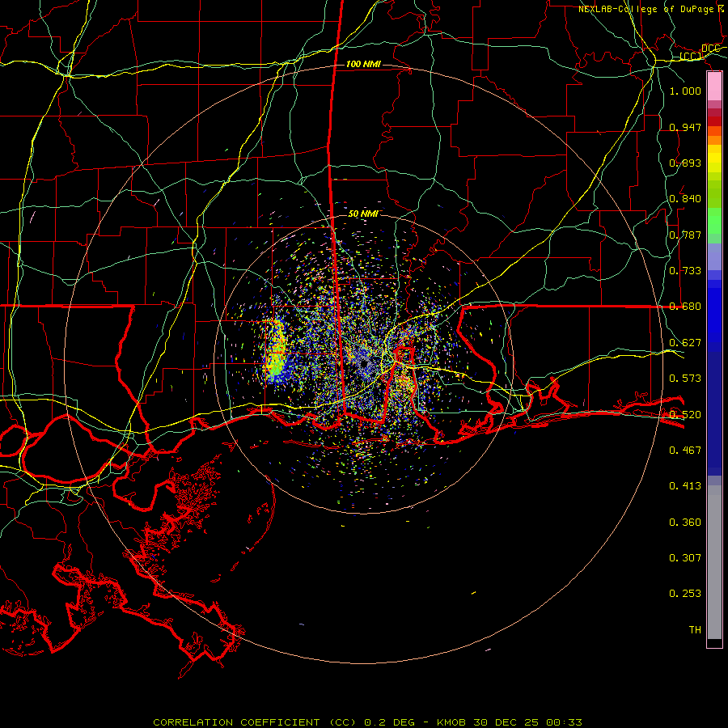Click the 0.307 color scale value
Screen dimensions: 728x728
(x=685, y=557)
